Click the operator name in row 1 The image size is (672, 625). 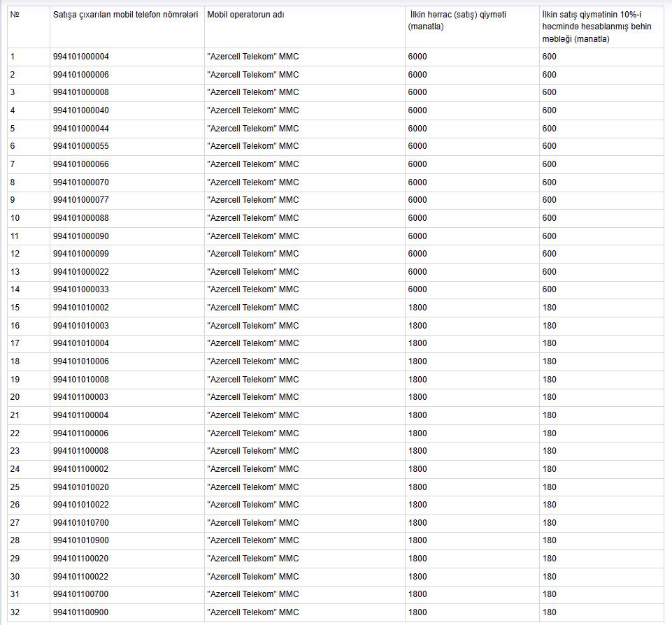tap(252, 57)
